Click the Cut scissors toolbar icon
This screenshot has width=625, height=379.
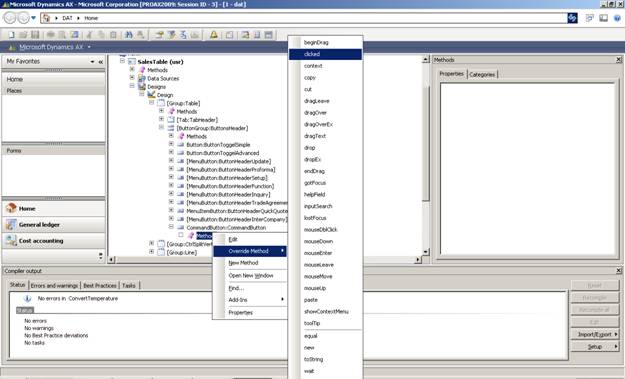click(x=89, y=35)
